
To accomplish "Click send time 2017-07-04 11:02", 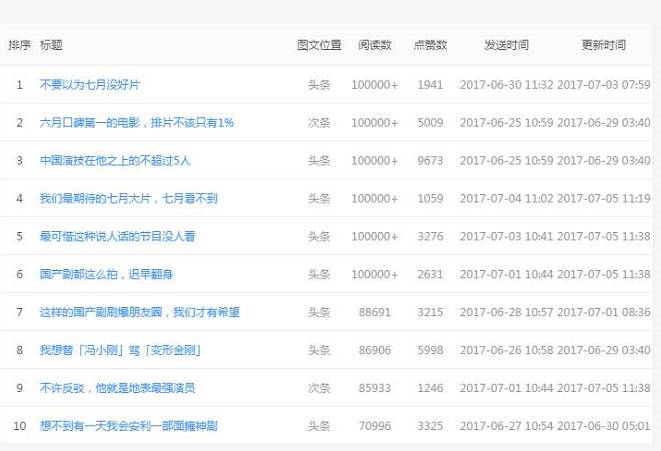I will click(506, 199).
